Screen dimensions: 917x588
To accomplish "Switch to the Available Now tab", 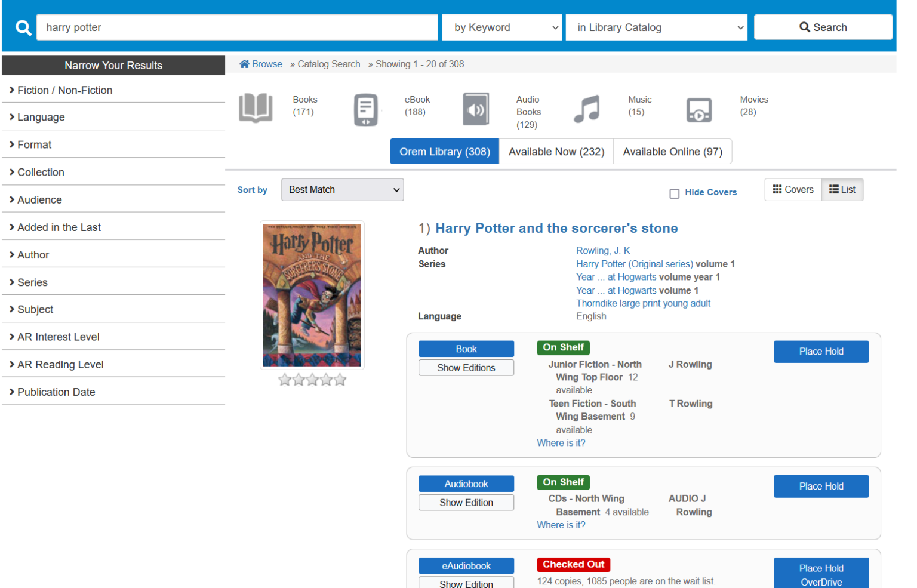I will (555, 151).
